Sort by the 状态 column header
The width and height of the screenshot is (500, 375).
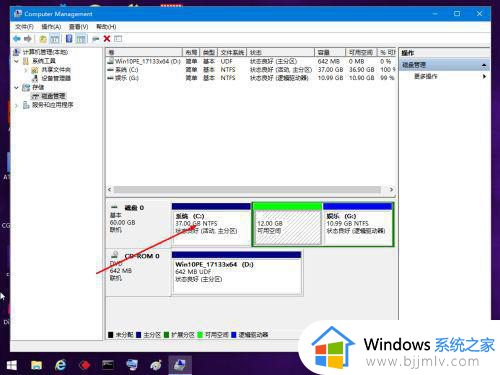click(x=280, y=52)
